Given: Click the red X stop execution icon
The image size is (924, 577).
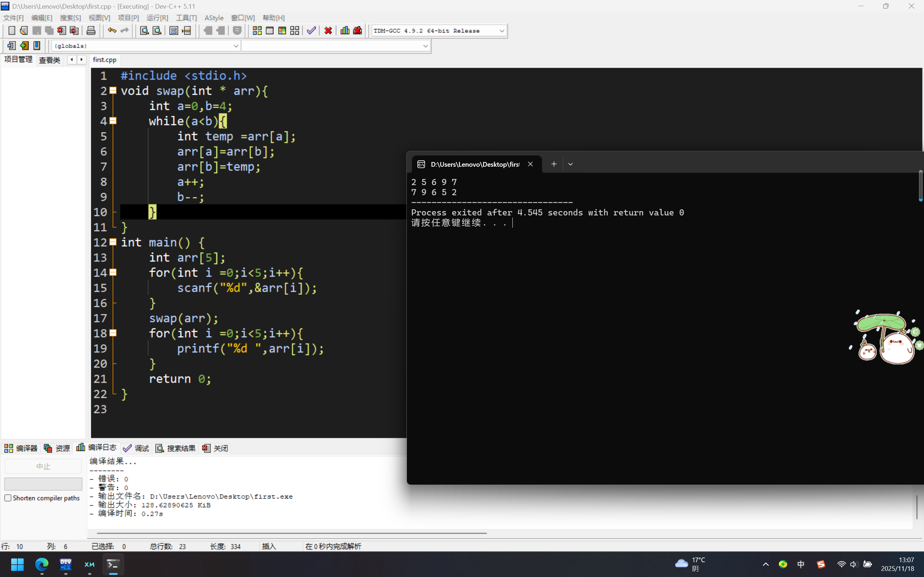Looking at the screenshot, I should point(328,31).
